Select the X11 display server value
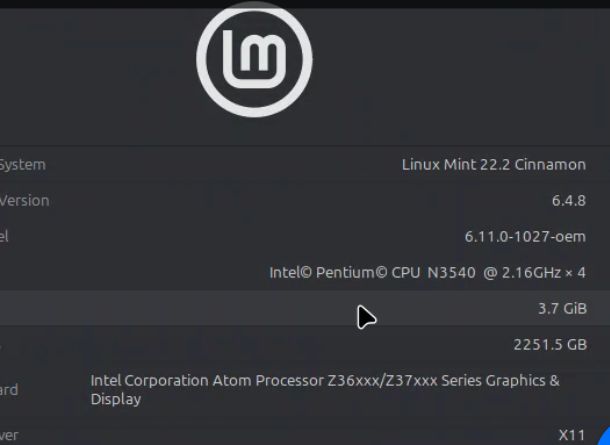The image size is (610, 445). tap(571, 434)
